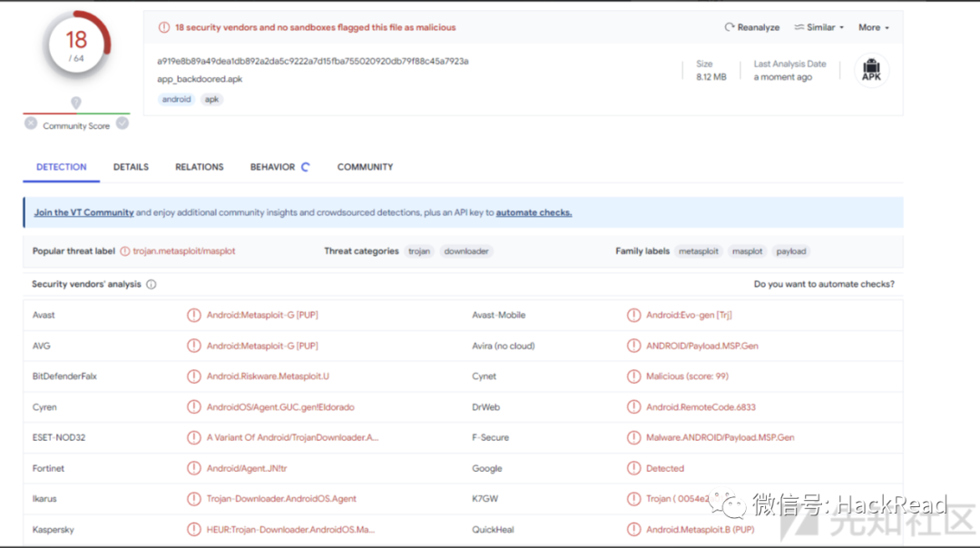Click the detection alert icon in Avast row
980x548 pixels.
(194, 315)
